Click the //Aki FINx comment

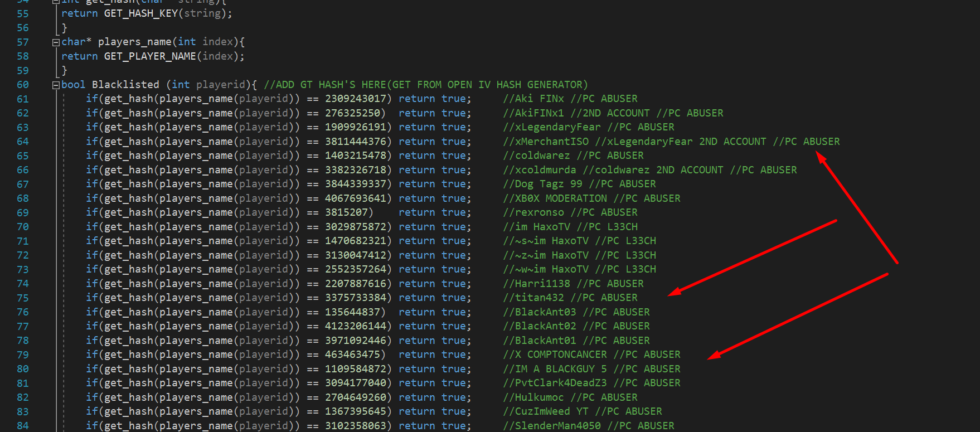click(x=533, y=99)
